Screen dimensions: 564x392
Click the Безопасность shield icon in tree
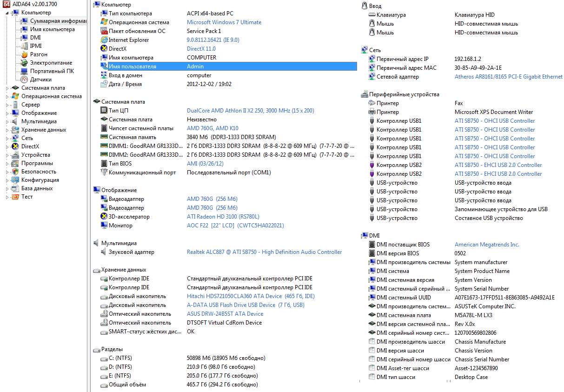pos(15,172)
